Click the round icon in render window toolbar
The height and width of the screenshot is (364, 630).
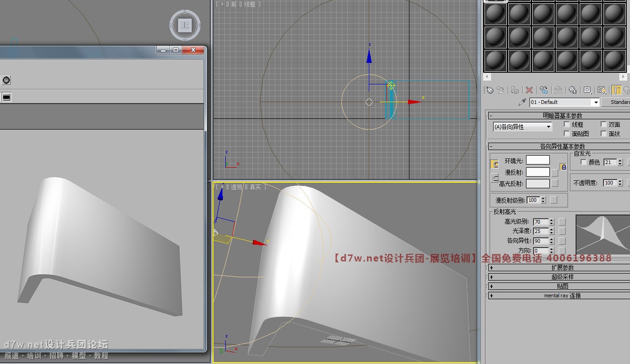(x=6, y=80)
